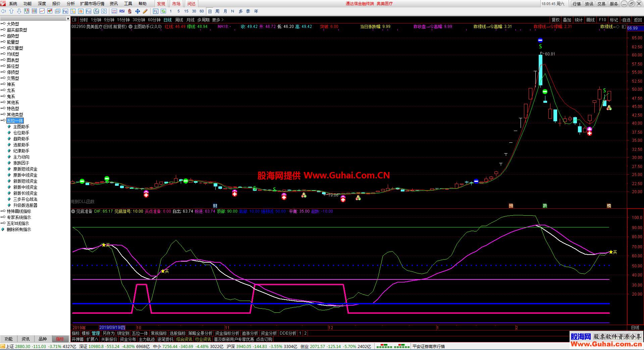Select the RSI indicator icon

122,11
